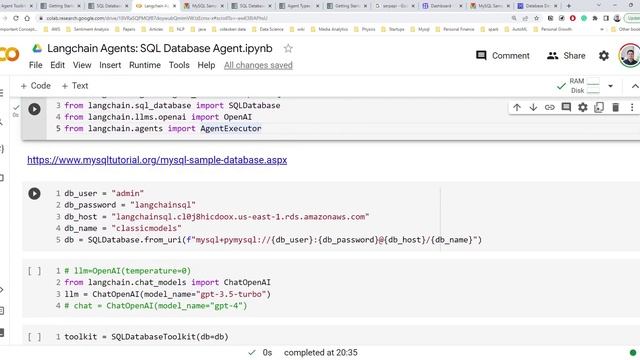The height and width of the screenshot is (360, 640).
Task: Copy link to the selected cell
Action: [549, 107]
